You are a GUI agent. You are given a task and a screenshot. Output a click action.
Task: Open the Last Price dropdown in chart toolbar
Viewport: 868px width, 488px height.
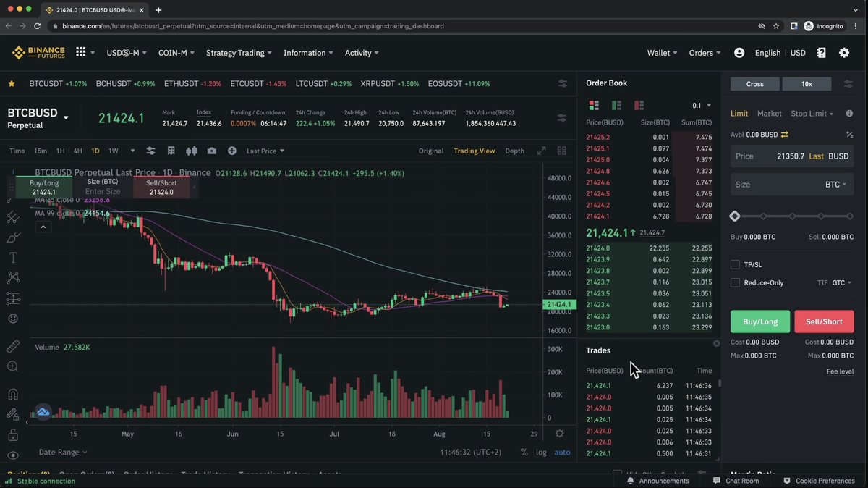click(265, 151)
